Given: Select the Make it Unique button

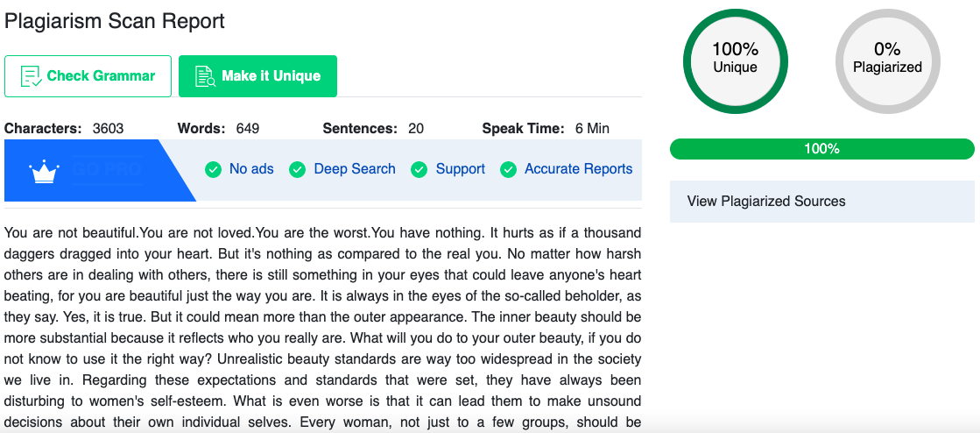Looking at the screenshot, I should (x=257, y=76).
